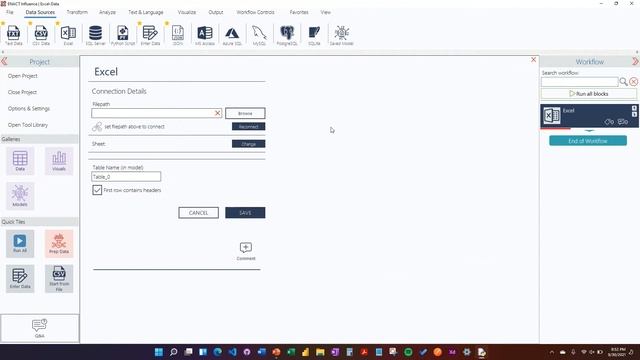Add a CSV Data source
The height and width of the screenshot is (360, 640).
[41, 35]
